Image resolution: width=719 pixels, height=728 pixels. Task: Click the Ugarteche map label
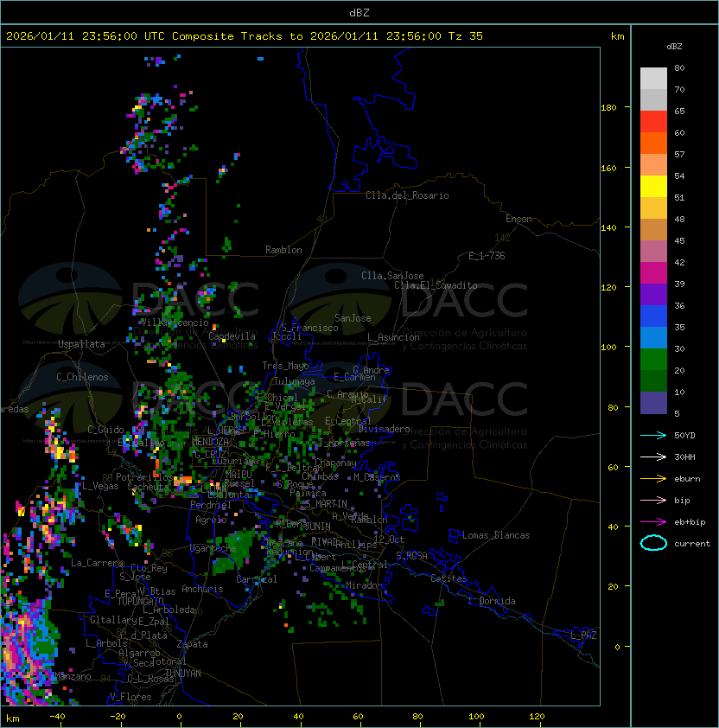click(x=213, y=548)
